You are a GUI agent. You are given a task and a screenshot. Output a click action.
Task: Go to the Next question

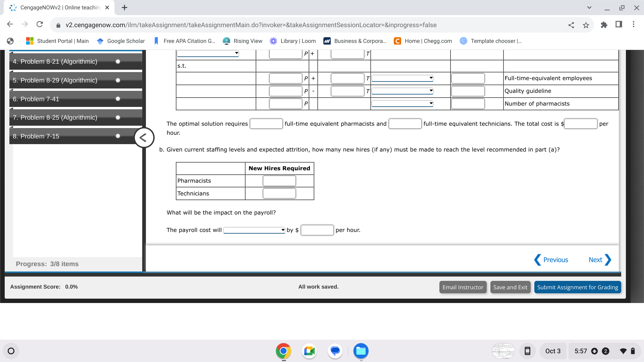[599, 260]
